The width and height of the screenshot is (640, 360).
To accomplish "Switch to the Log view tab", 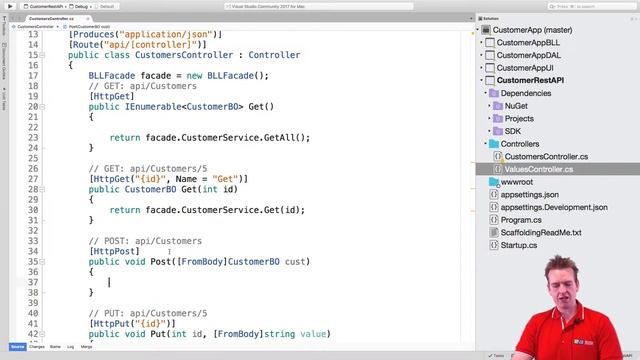I will click(71, 347).
